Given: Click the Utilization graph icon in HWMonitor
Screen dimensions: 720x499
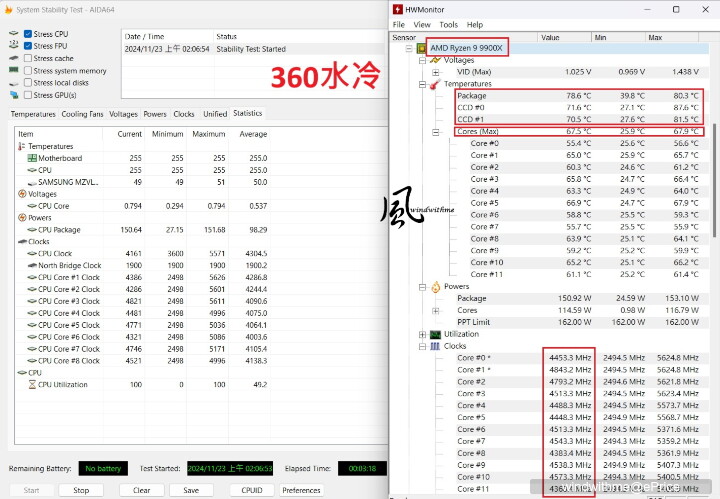Looking at the screenshot, I should pos(435,334).
